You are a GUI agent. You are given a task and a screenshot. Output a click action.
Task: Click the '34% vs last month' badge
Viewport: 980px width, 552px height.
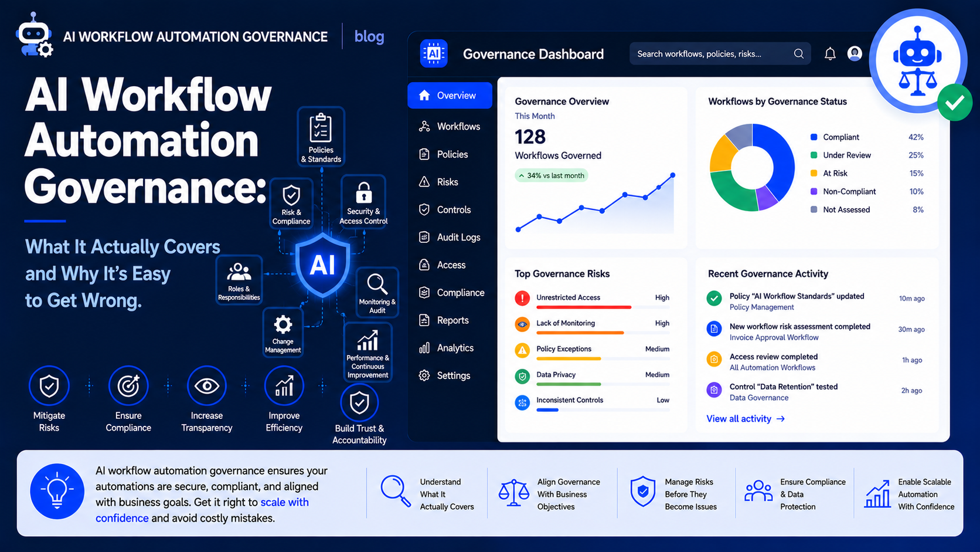552,175
